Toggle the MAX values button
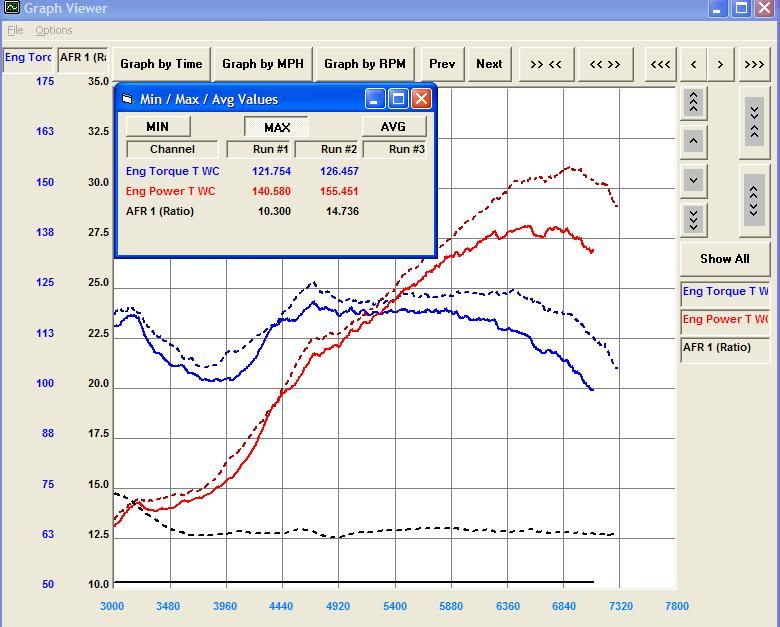This screenshot has height=627, width=780. coord(277,126)
